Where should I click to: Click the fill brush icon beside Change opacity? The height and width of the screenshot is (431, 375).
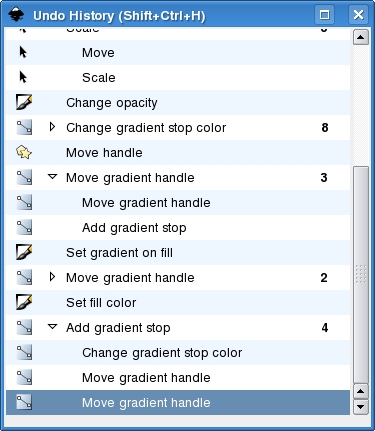coord(24,102)
